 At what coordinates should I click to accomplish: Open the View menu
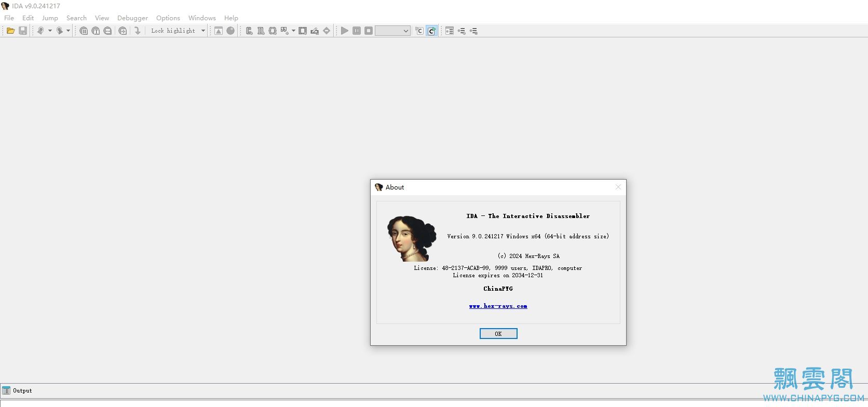(x=102, y=18)
